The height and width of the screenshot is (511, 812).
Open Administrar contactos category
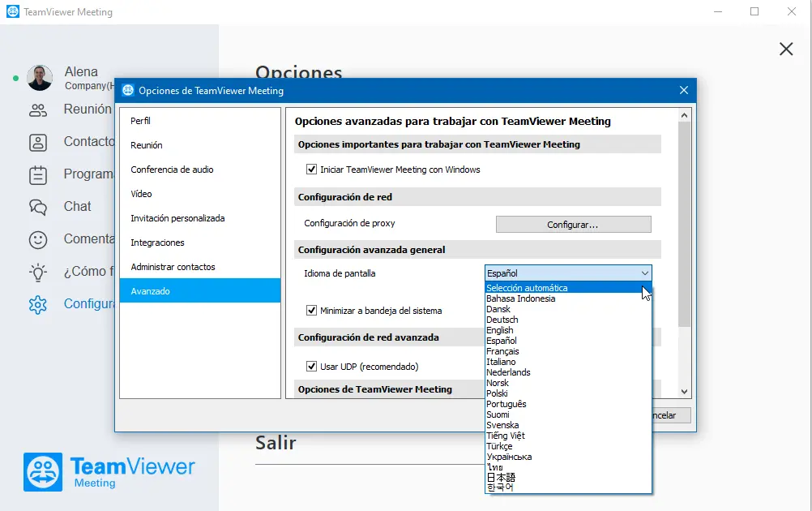200,267
